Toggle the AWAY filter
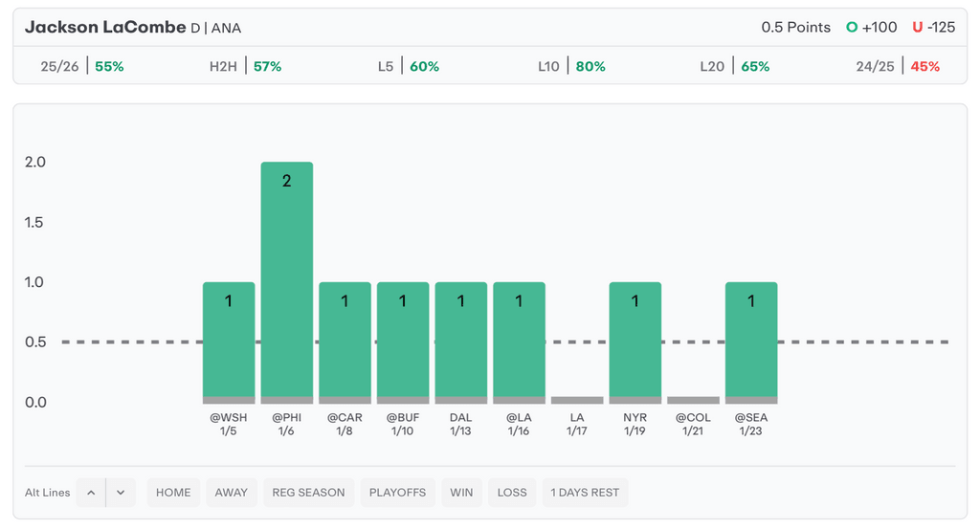The width and height of the screenshot is (980, 529). click(231, 493)
